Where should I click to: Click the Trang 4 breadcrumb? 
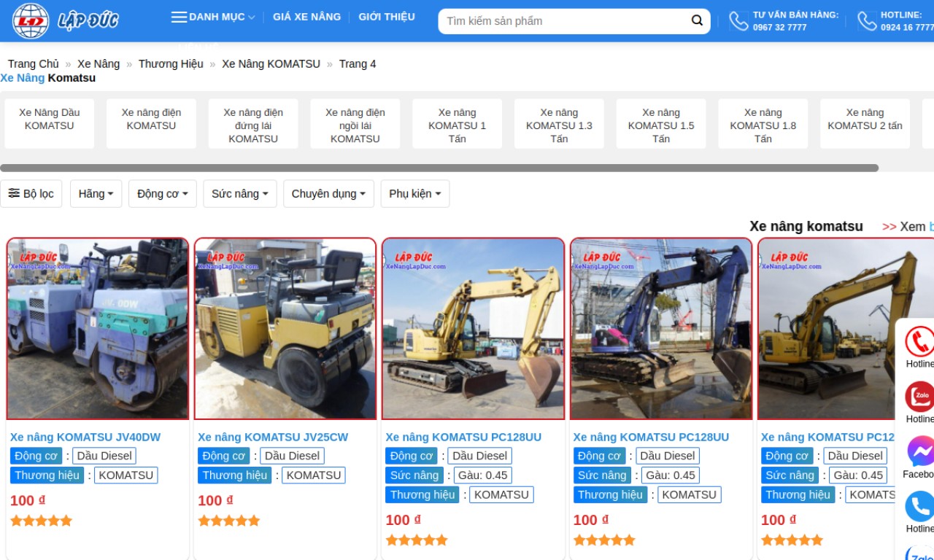click(358, 64)
